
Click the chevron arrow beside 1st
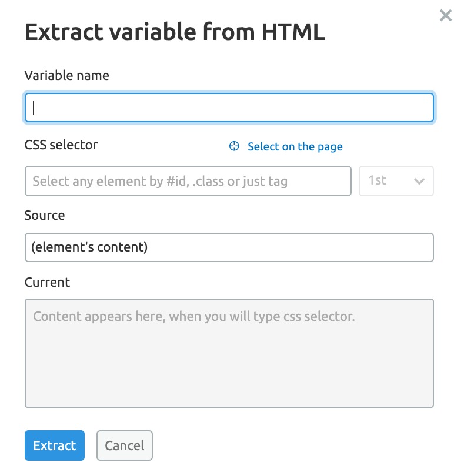[419, 181]
